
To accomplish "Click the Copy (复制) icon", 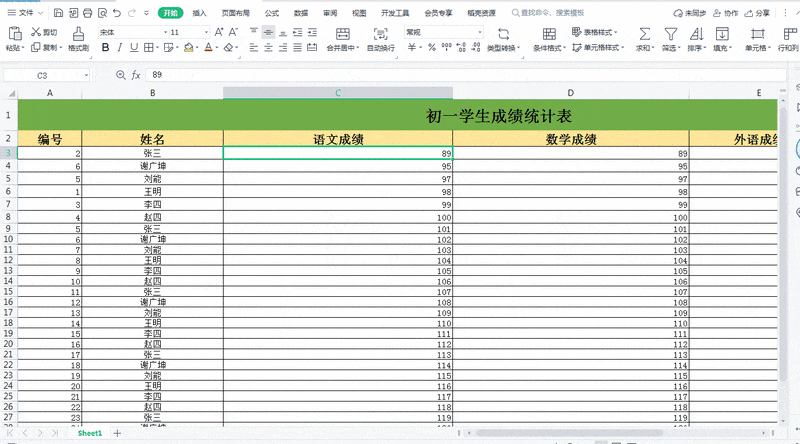I will (x=36, y=47).
